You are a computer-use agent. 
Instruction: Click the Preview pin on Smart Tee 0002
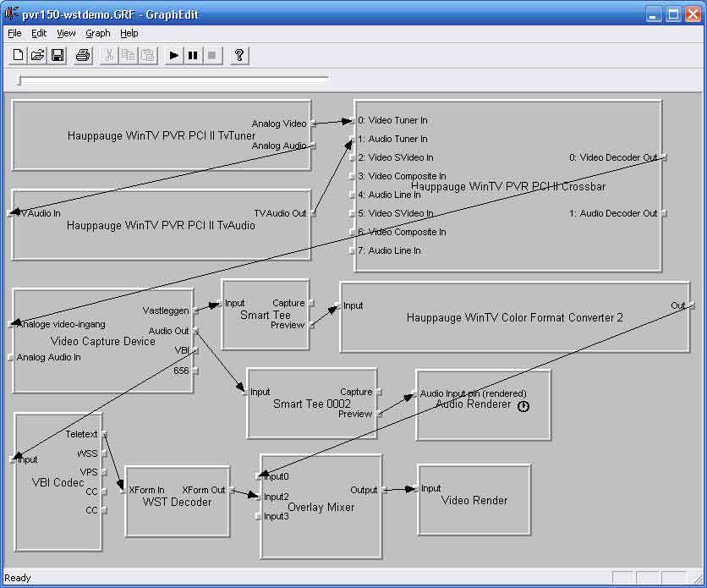tap(380, 414)
